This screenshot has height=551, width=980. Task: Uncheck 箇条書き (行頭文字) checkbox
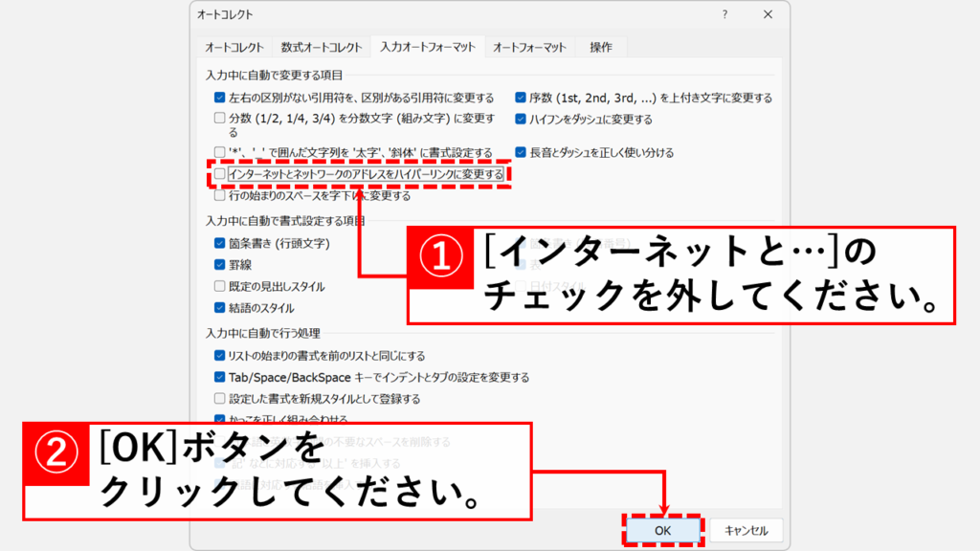[219, 243]
